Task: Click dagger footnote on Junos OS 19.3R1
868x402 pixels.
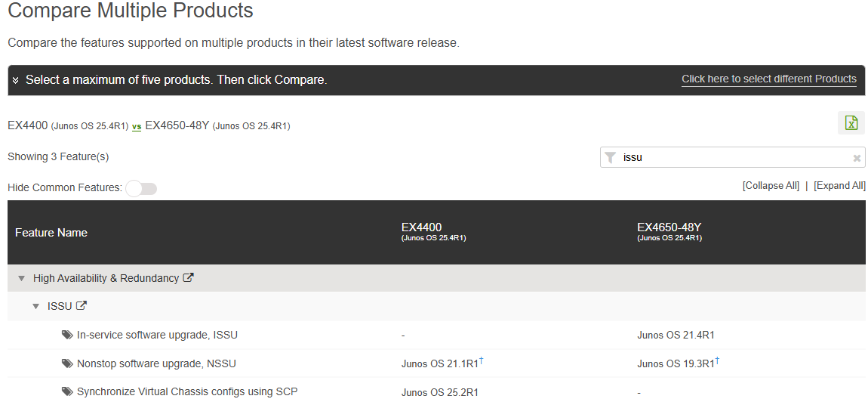Action: (717, 361)
